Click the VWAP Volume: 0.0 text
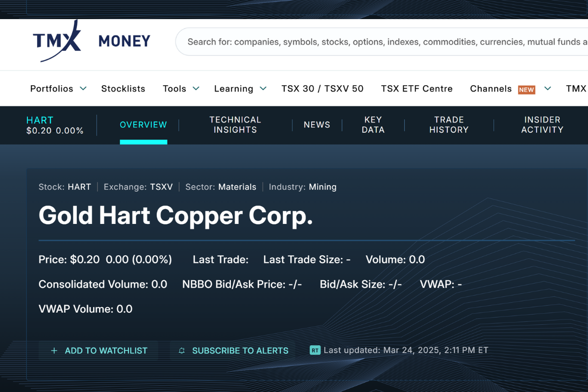 pyautogui.click(x=86, y=309)
